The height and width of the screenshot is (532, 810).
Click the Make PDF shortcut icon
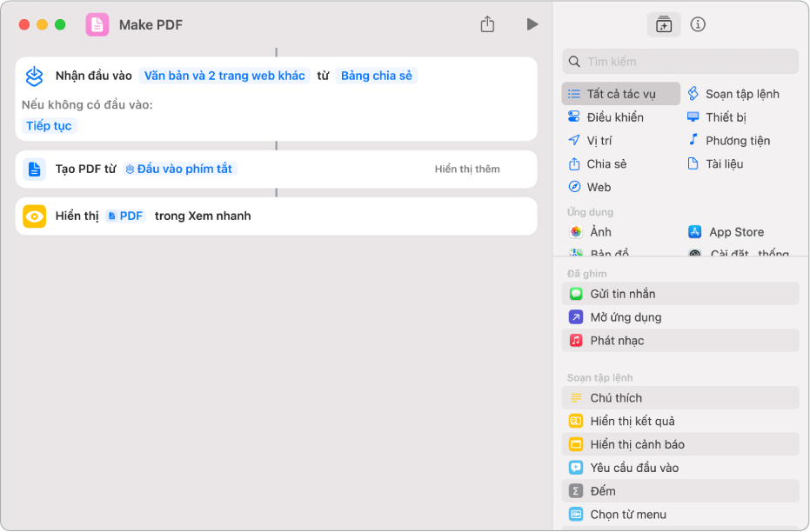(x=97, y=24)
